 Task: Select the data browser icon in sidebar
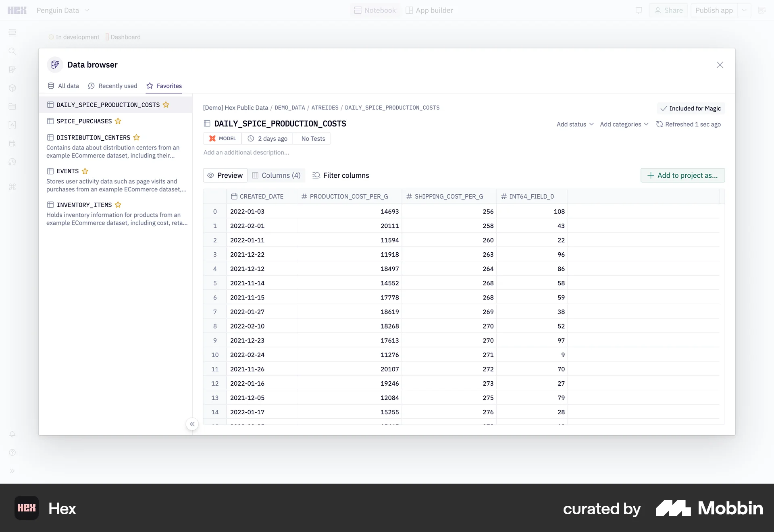[12, 69]
